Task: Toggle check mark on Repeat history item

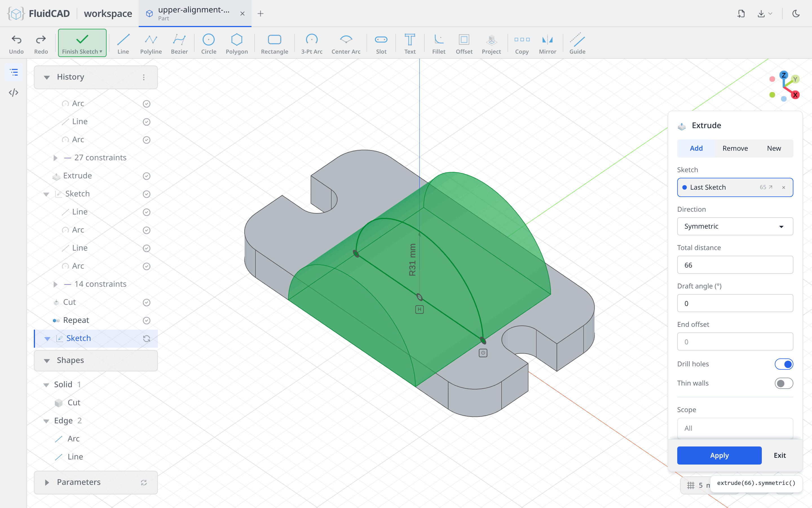Action: [x=146, y=321]
